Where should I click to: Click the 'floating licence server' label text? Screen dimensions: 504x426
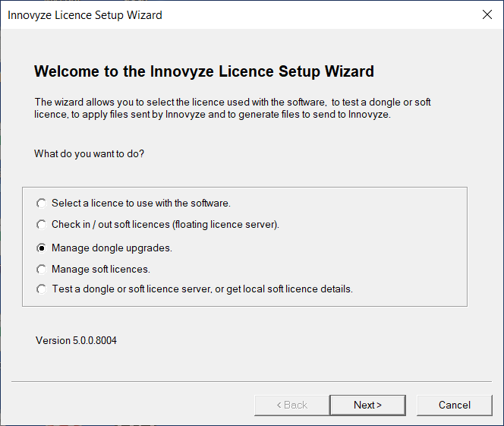(x=226, y=225)
